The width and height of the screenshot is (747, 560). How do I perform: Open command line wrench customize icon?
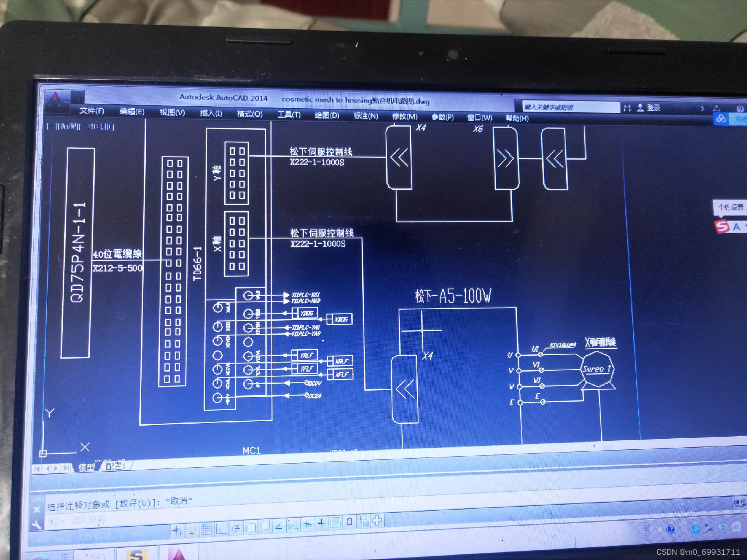37,525
